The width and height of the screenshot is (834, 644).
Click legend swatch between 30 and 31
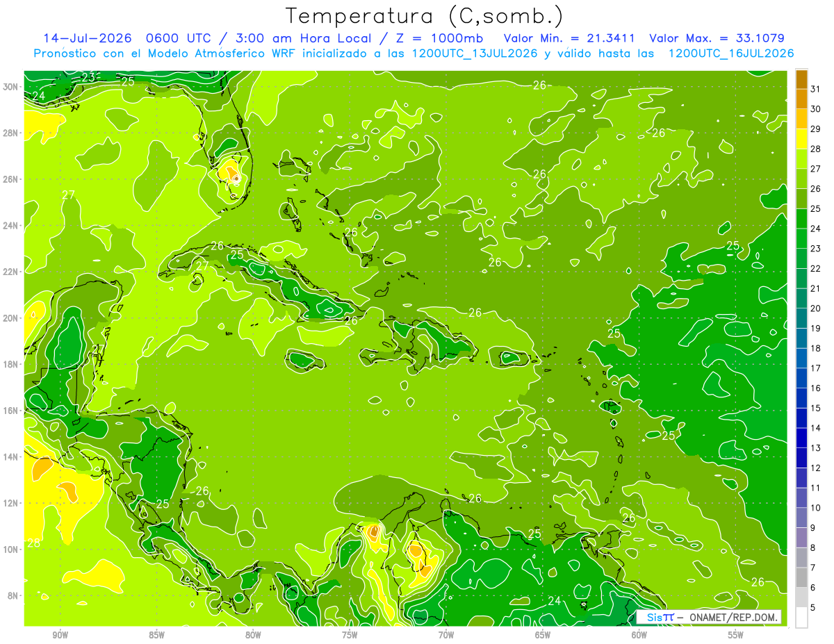801,99
